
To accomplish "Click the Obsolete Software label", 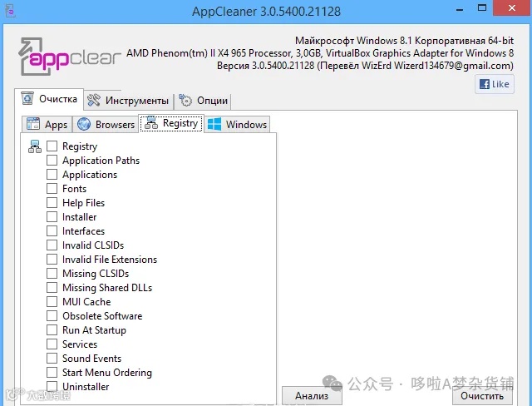I will (102, 315).
